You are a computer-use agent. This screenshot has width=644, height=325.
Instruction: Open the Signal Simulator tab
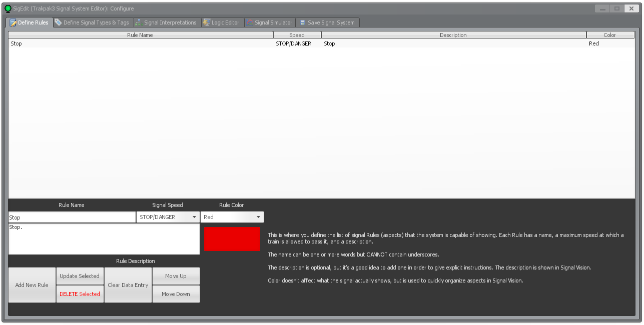(x=269, y=22)
